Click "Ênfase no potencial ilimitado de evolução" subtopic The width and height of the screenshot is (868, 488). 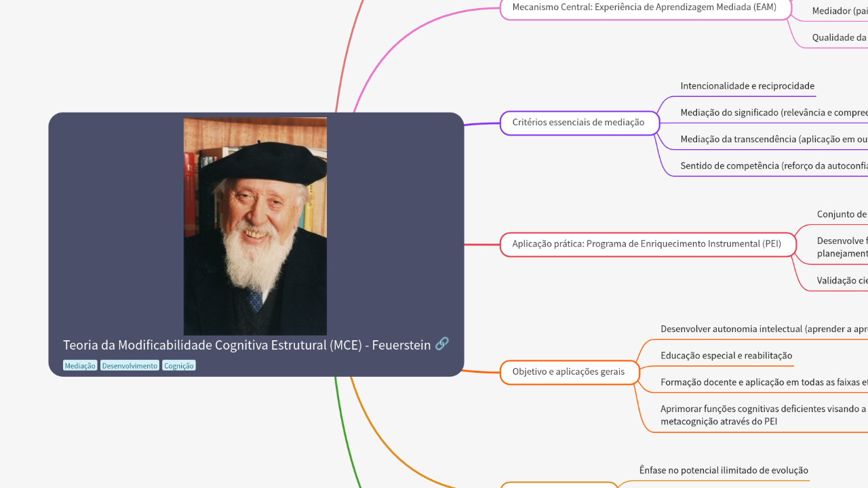724,470
